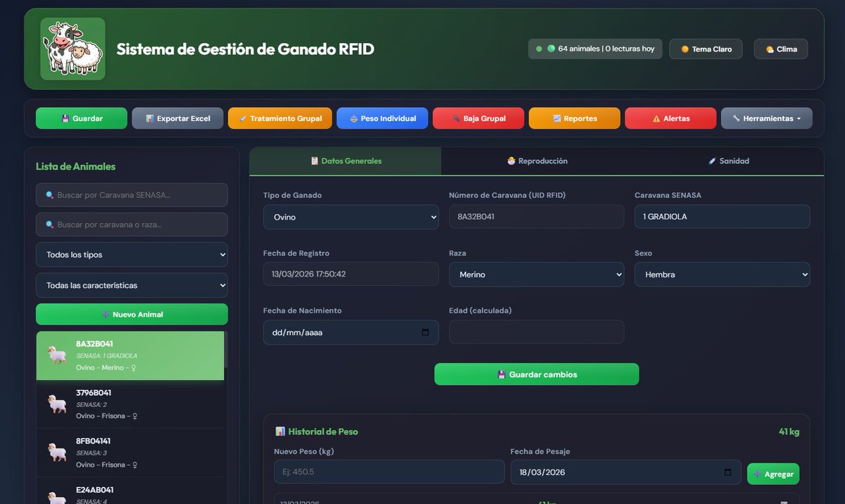This screenshot has height=504, width=845.
Task: Select animal 8A32B041 in the list
Action: click(x=130, y=355)
